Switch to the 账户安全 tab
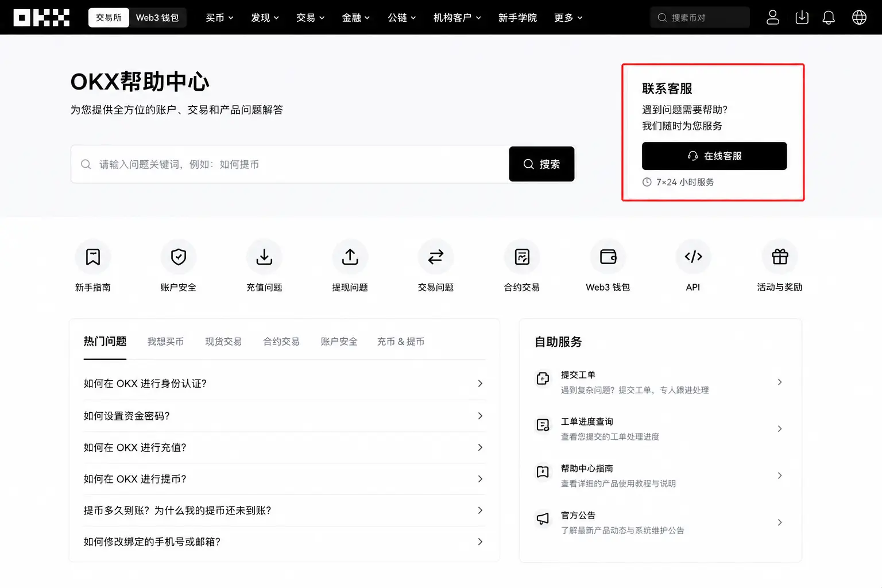 pos(339,342)
